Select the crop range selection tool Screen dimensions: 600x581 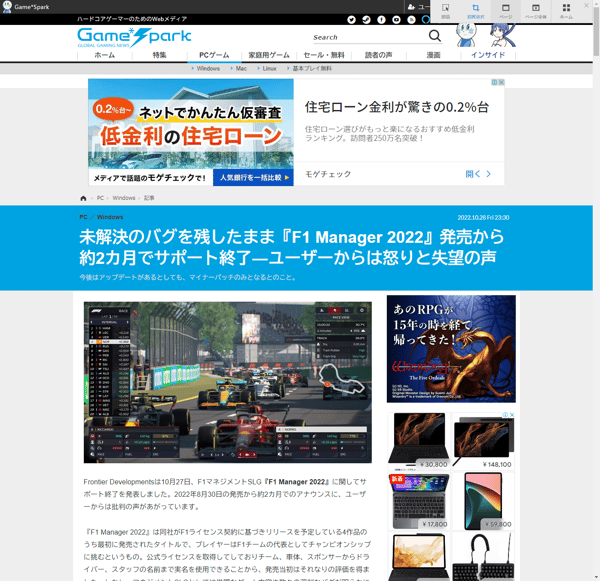(476, 11)
